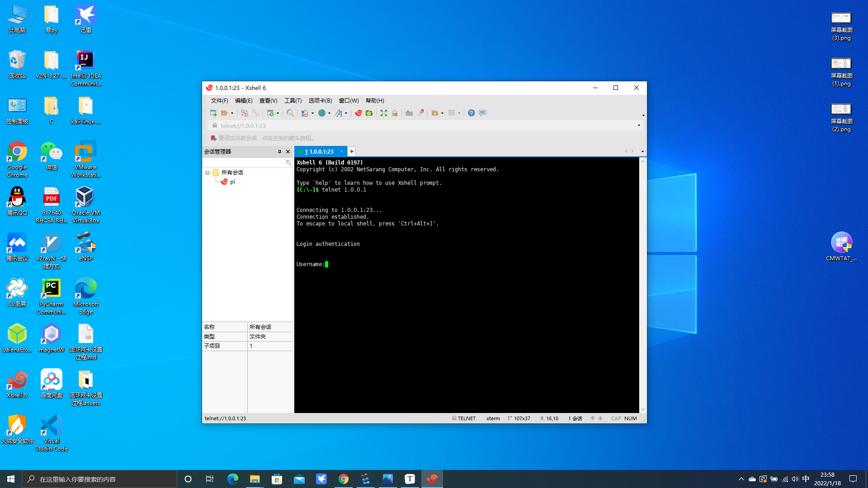Click the Xshell icon in the taskbar

432,479
